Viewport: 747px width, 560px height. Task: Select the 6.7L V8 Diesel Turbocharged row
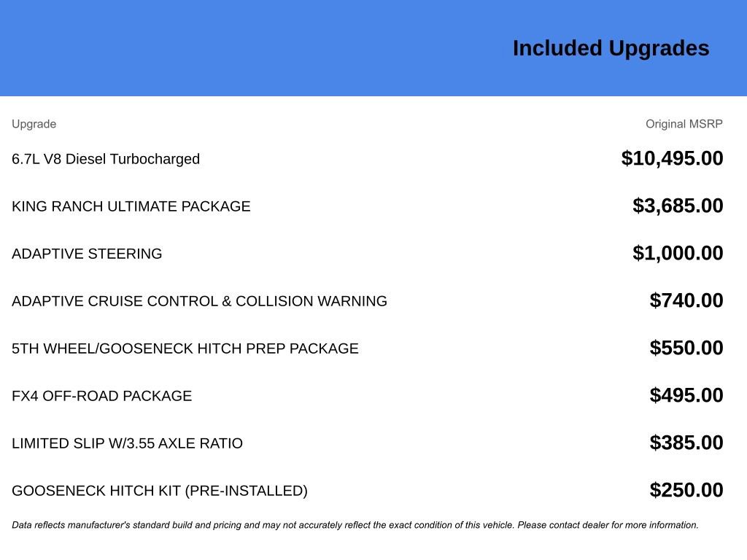tap(106, 159)
